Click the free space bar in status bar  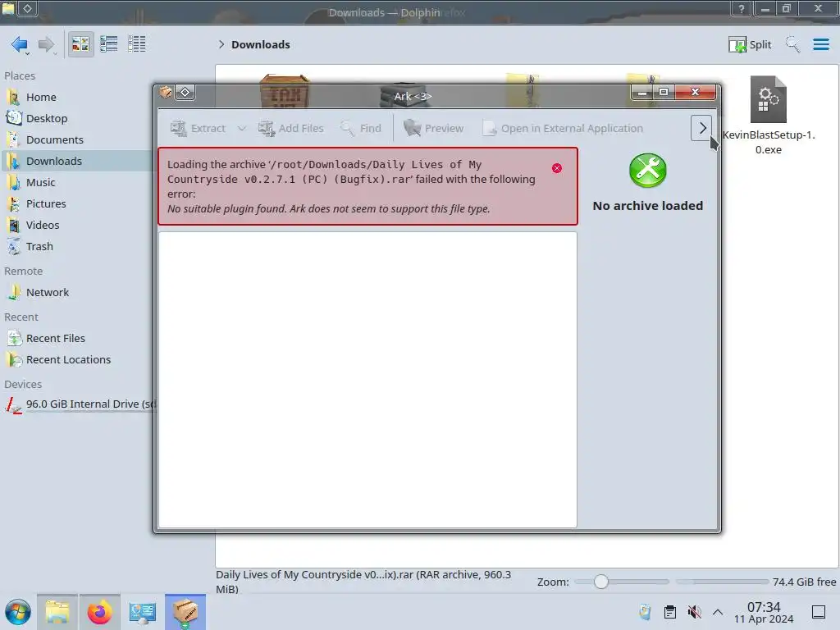click(x=722, y=582)
